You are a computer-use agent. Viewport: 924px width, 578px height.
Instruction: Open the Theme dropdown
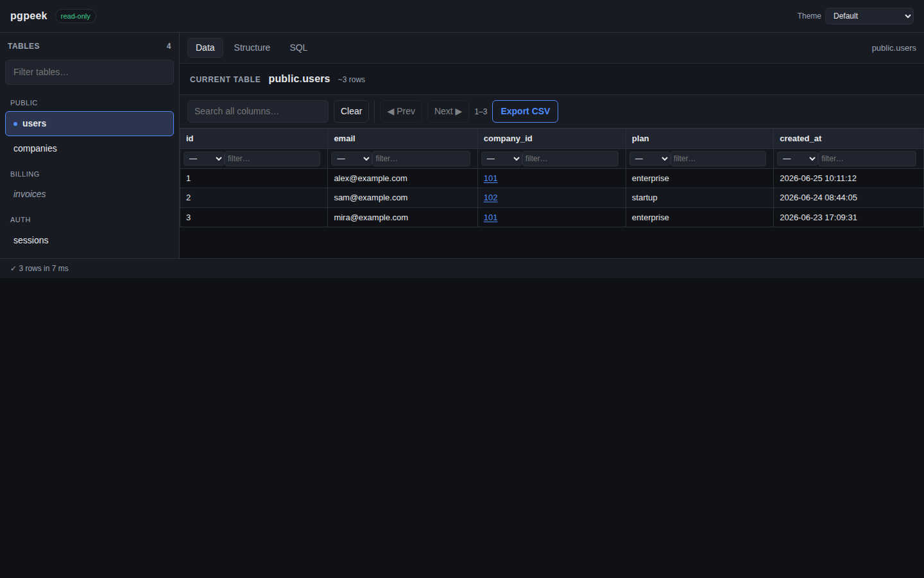[869, 16]
